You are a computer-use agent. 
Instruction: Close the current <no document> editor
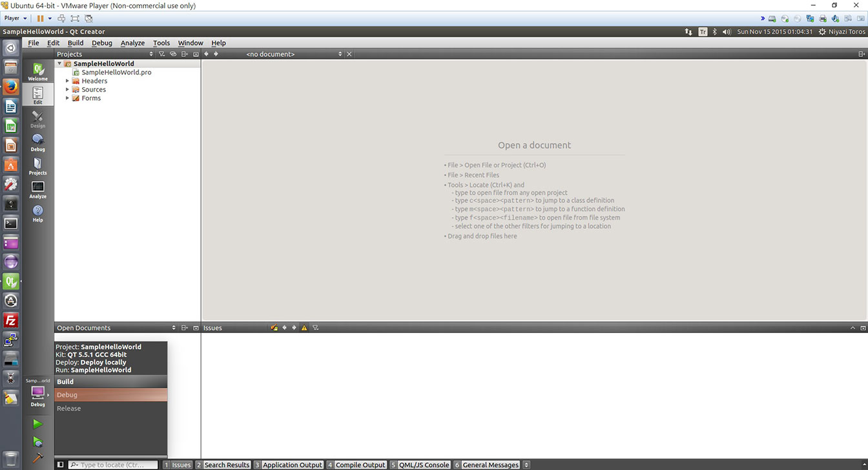(x=349, y=54)
